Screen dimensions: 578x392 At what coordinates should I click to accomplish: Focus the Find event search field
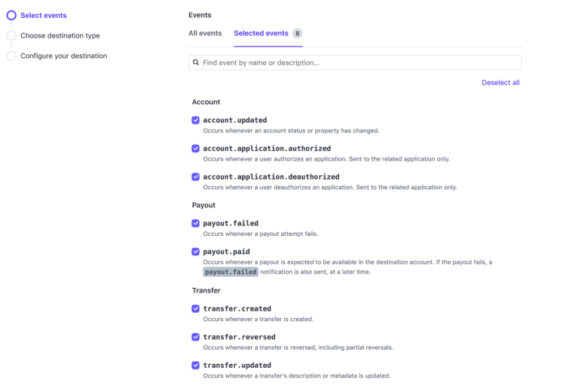point(355,63)
